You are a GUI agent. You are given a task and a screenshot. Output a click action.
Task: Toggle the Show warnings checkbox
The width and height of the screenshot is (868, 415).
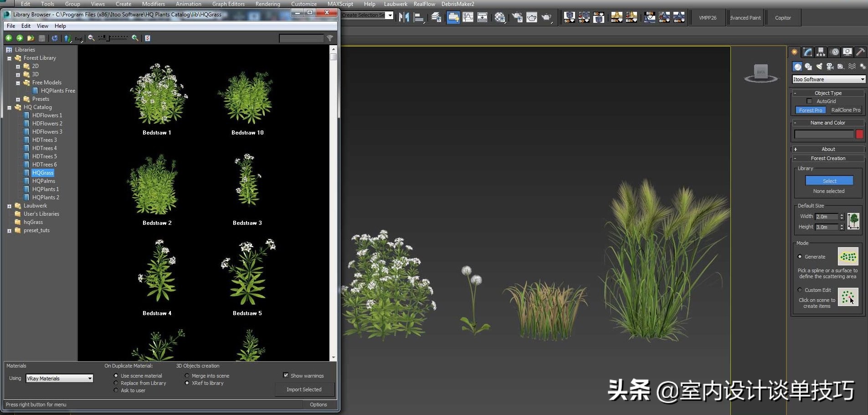click(x=286, y=375)
